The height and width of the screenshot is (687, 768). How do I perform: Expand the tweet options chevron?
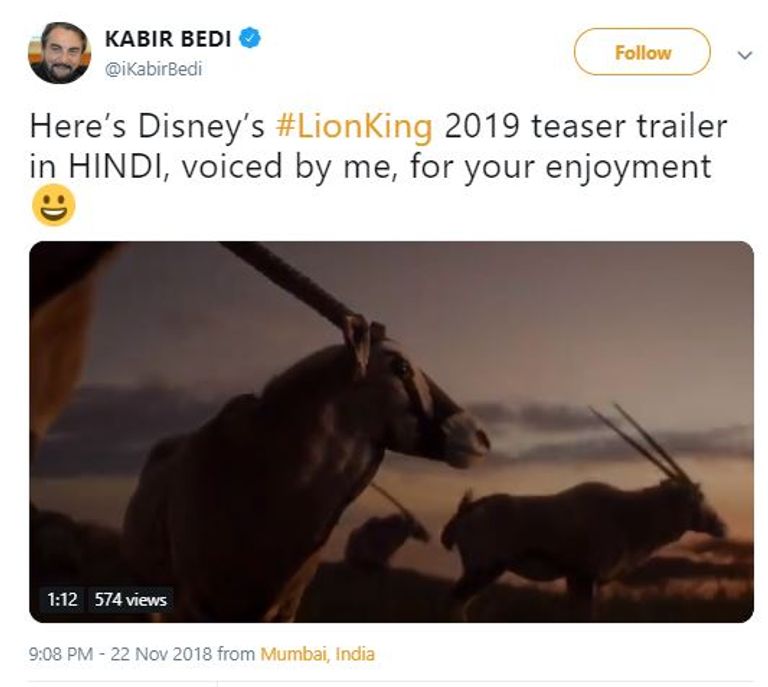744,56
